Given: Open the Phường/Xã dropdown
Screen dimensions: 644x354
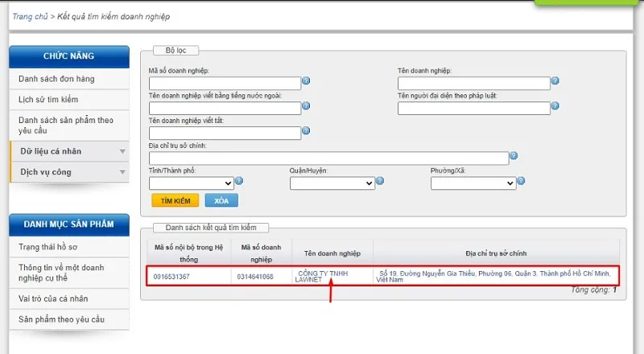Looking at the screenshot, I should (473, 183).
